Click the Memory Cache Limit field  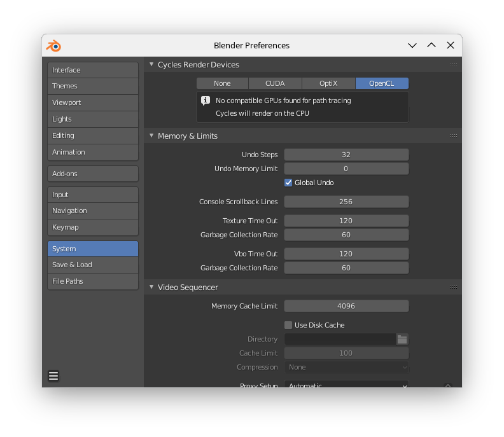pyautogui.click(x=346, y=306)
